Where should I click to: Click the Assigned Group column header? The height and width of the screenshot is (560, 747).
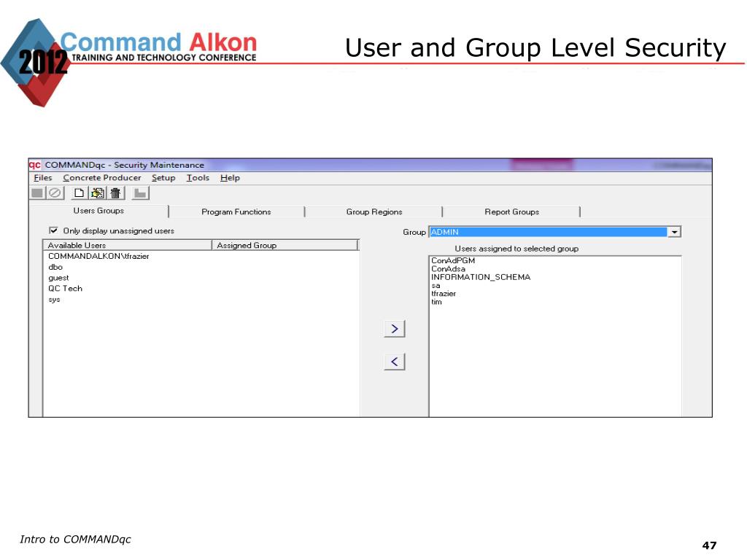(x=285, y=245)
